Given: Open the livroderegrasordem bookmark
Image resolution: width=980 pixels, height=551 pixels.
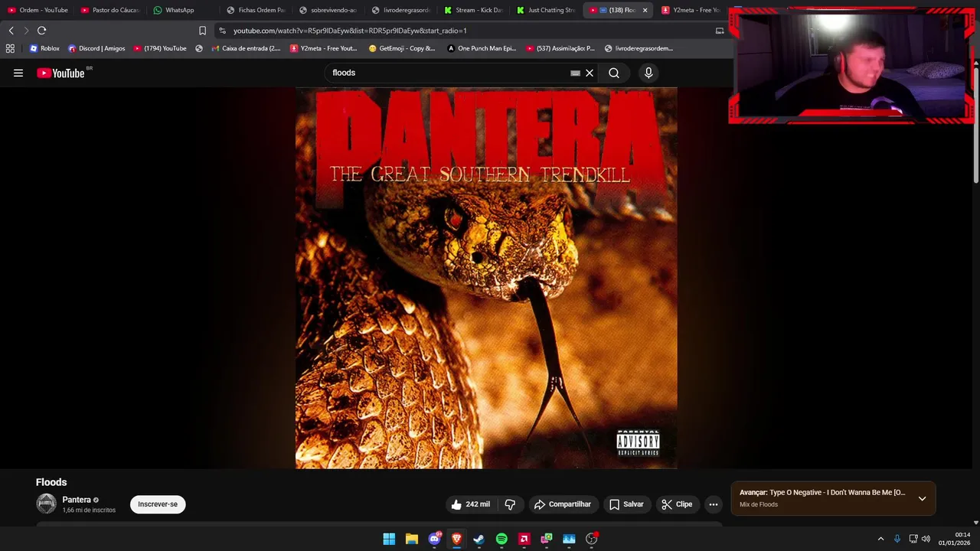Looking at the screenshot, I should coord(639,48).
